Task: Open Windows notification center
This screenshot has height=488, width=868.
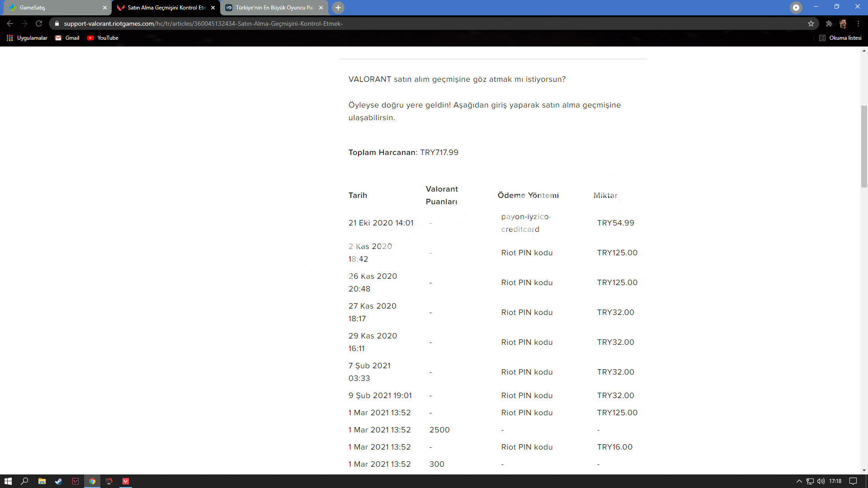Action: point(853,481)
